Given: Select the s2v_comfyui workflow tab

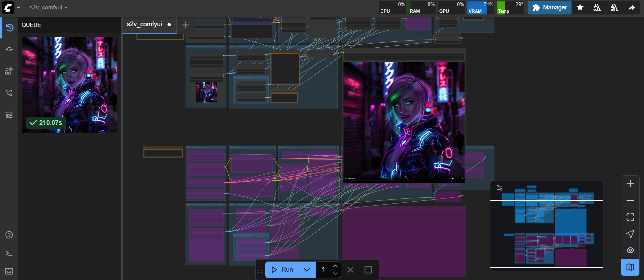Looking at the screenshot, I should (145, 25).
